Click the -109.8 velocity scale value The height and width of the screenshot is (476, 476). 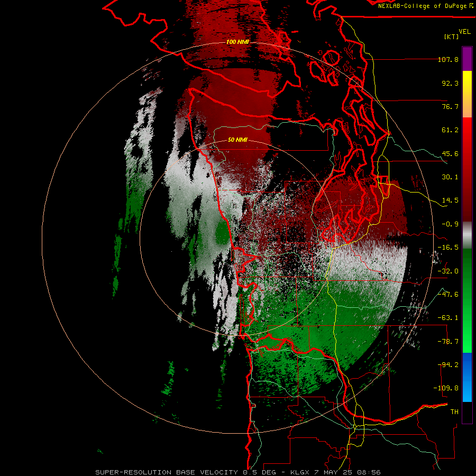coord(446,388)
